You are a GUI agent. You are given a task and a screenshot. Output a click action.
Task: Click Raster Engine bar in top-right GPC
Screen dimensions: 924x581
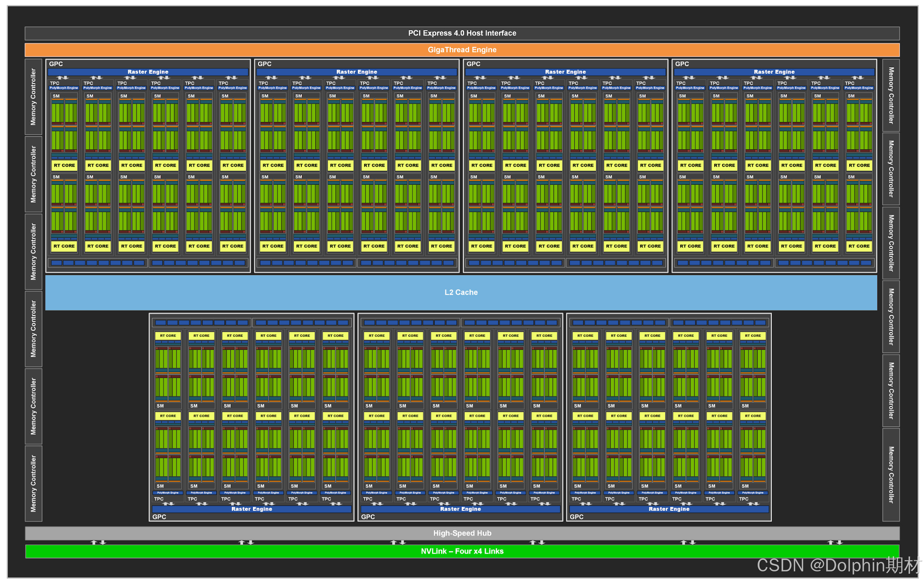click(x=774, y=72)
